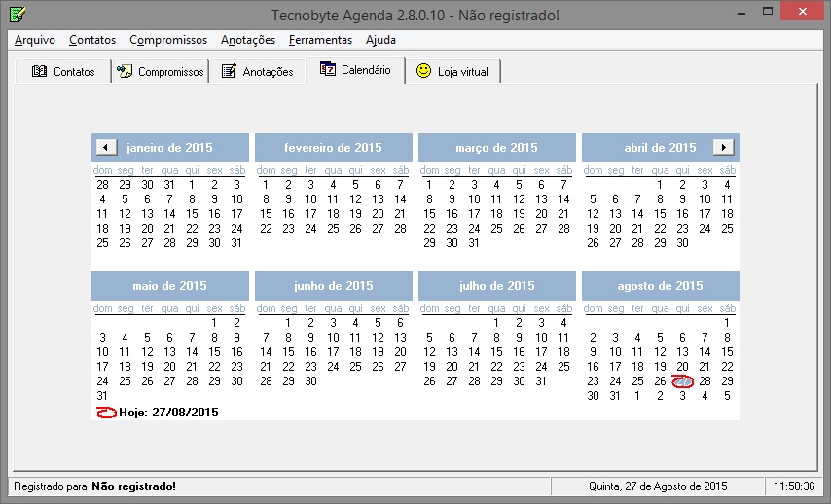This screenshot has width=831, height=504.
Task: Open the Anotações menu
Action: [x=248, y=40]
